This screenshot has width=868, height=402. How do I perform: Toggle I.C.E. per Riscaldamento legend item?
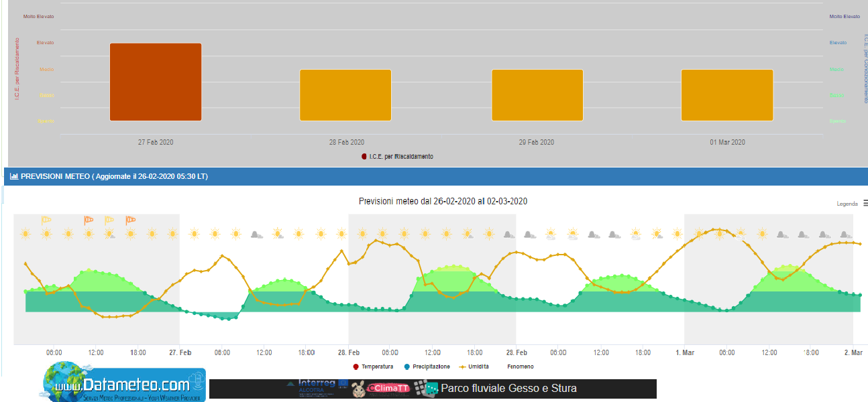click(x=397, y=156)
